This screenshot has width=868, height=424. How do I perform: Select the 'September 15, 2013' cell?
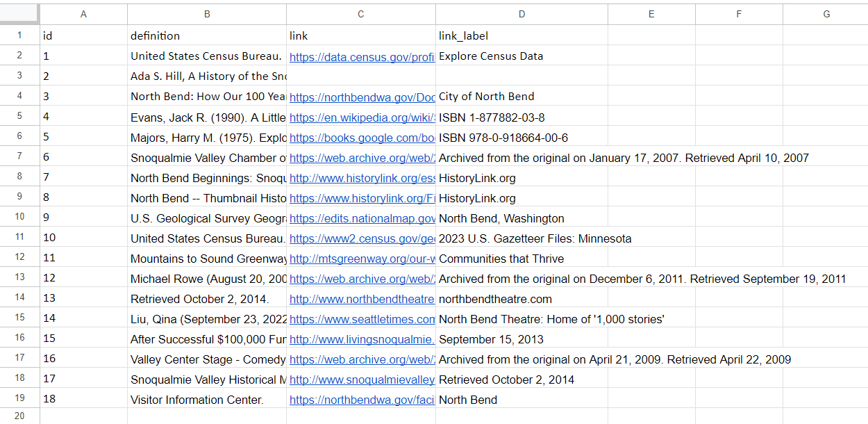pos(522,339)
